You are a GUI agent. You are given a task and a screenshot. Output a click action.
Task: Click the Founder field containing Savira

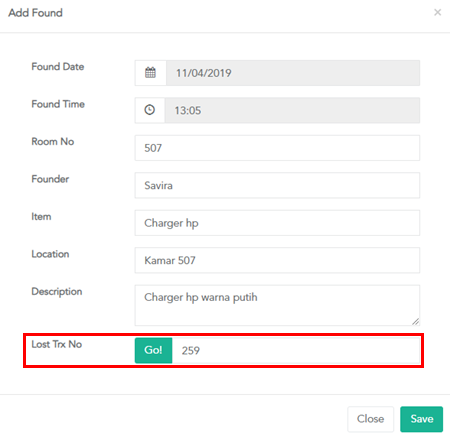pyautogui.click(x=277, y=185)
